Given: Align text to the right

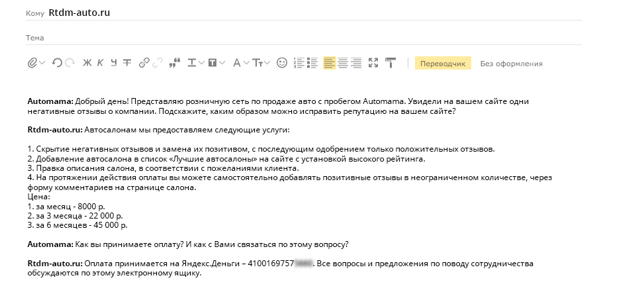Looking at the screenshot, I should 357,63.
